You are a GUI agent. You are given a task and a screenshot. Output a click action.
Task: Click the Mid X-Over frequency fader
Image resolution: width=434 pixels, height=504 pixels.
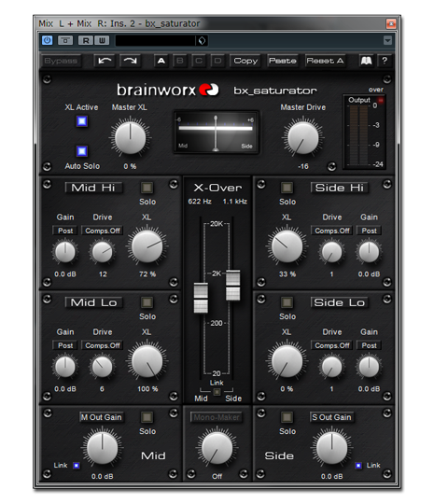201,298
